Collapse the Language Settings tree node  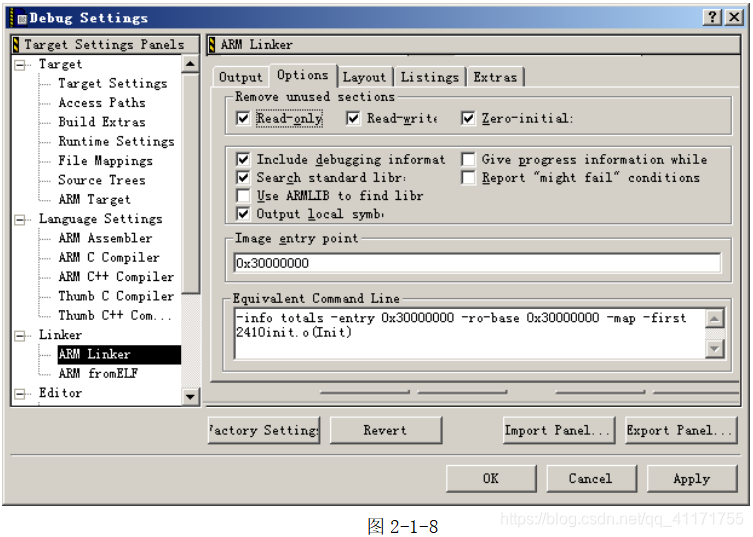[20, 220]
